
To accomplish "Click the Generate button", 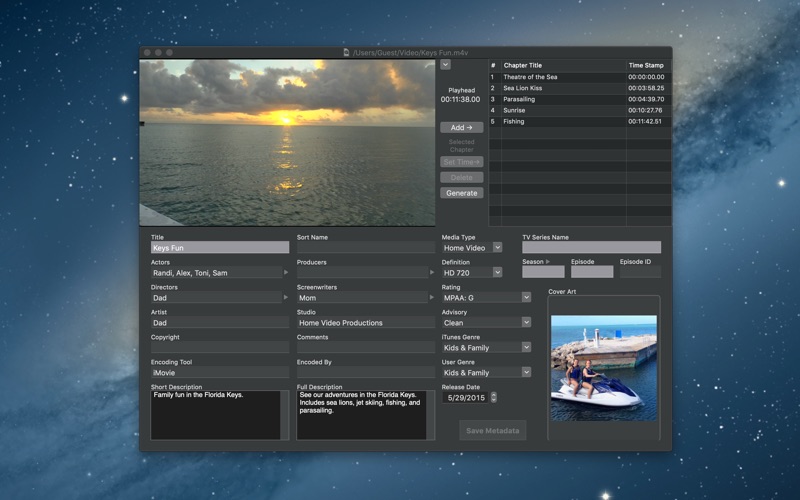I will coord(461,193).
